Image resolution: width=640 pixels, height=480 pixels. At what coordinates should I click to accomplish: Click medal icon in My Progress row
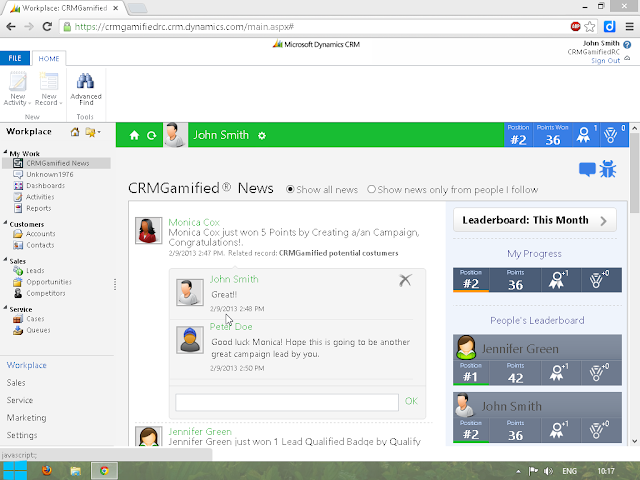[598, 280]
